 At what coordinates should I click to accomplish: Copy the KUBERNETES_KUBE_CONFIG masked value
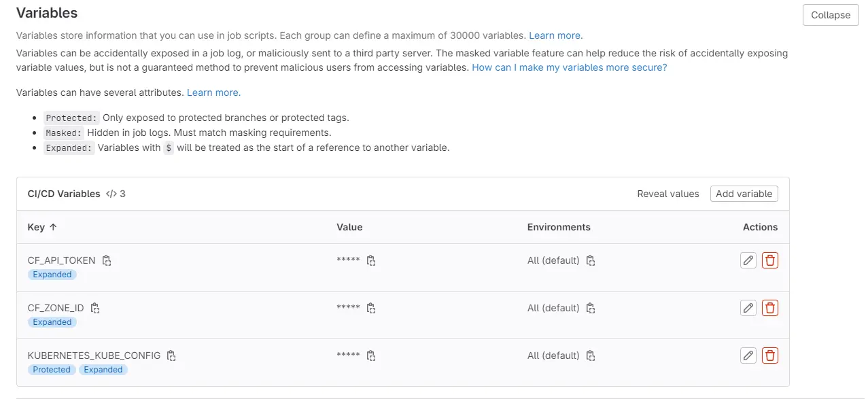371,355
